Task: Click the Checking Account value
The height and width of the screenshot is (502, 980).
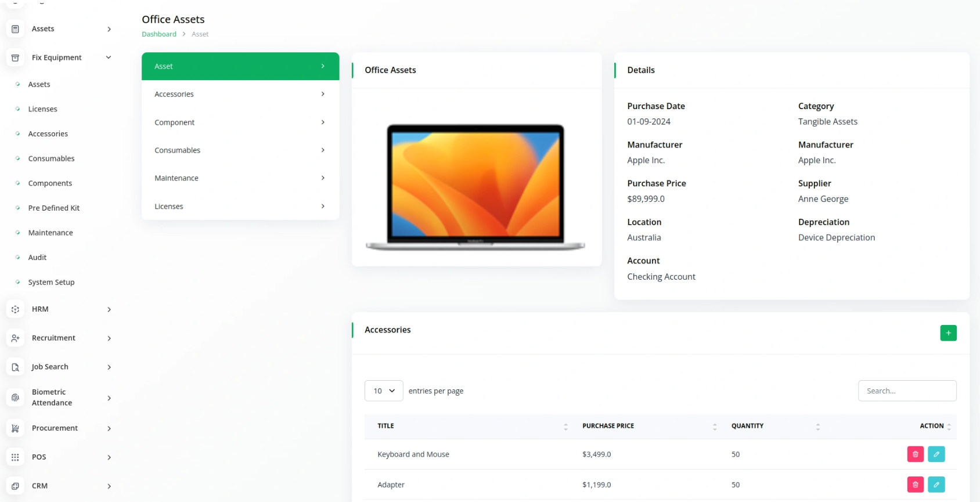Action: coord(661,277)
